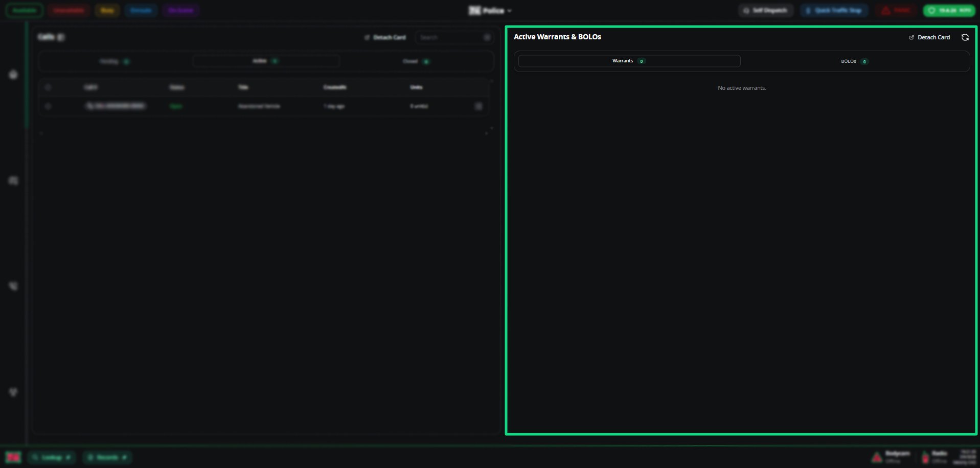Click the Abandoned Vehicle call title
This screenshot has height=468, width=980.
pos(259,106)
